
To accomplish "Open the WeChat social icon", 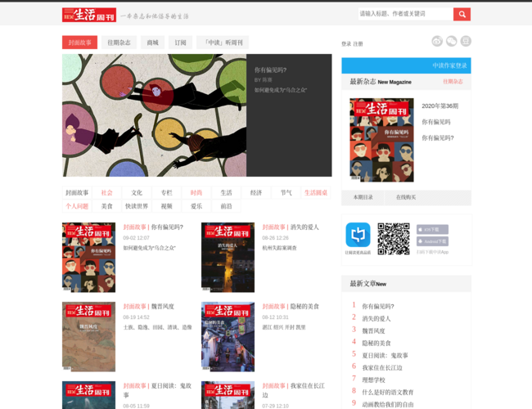I will [451, 42].
